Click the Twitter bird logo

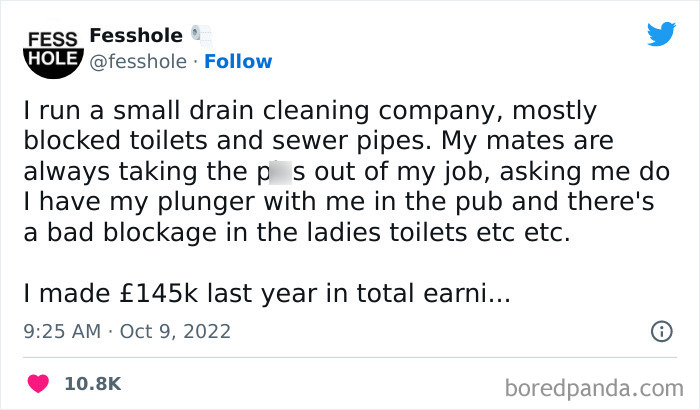click(661, 34)
